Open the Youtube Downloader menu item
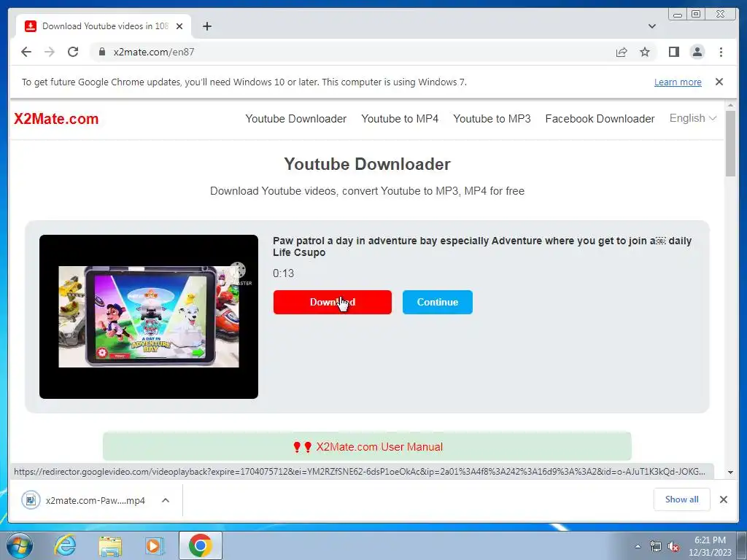The image size is (747, 560). tap(296, 119)
